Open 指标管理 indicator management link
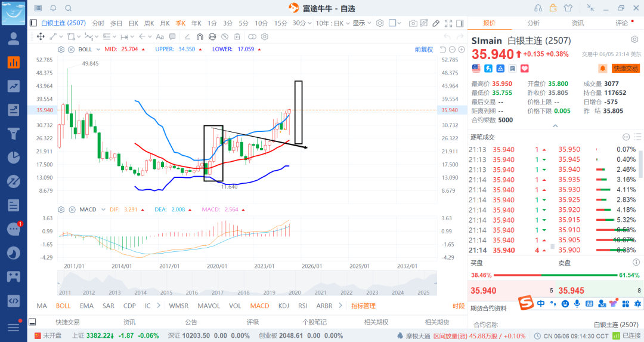This screenshot has width=644, height=342. (x=363, y=306)
